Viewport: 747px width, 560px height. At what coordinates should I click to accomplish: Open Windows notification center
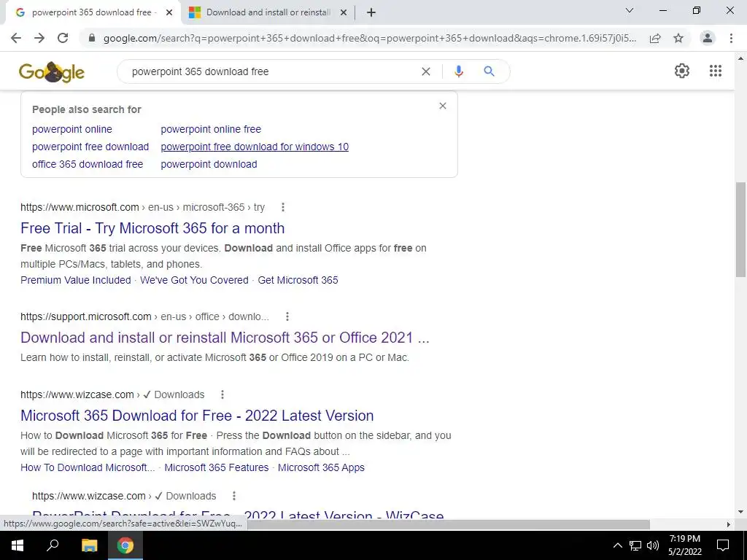pyautogui.click(x=723, y=545)
